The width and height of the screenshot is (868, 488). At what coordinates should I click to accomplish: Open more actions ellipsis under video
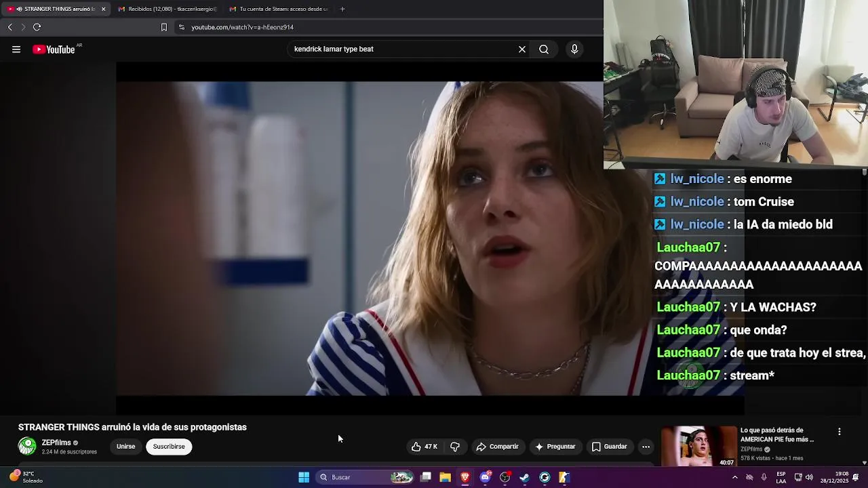(646, 447)
